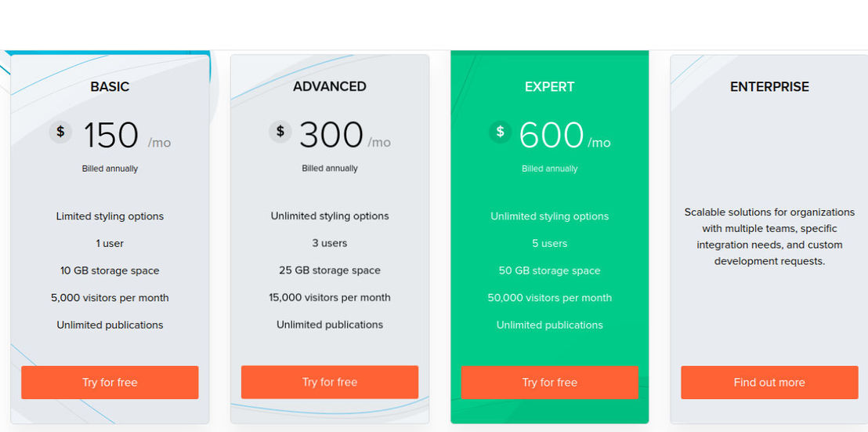Click Limited styling options on Basic
The height and width of the screenshot is (432, 868).
pos(110,216)
